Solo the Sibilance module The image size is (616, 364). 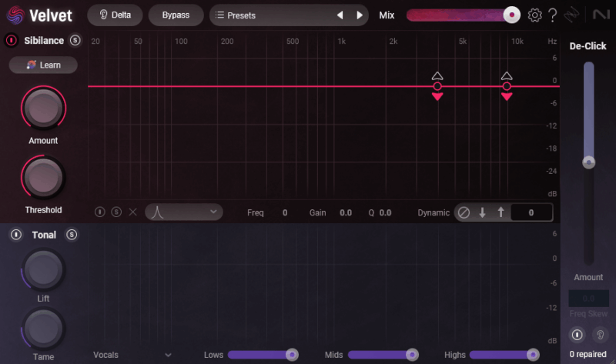coord(75,41)
